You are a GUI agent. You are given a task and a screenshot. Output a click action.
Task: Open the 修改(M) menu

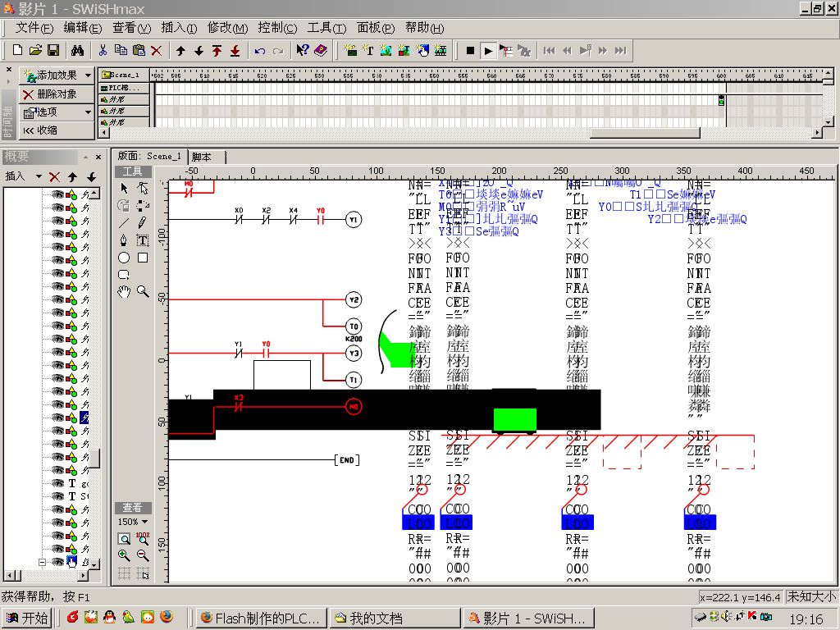pyautogui.click(x=227, y=28)
